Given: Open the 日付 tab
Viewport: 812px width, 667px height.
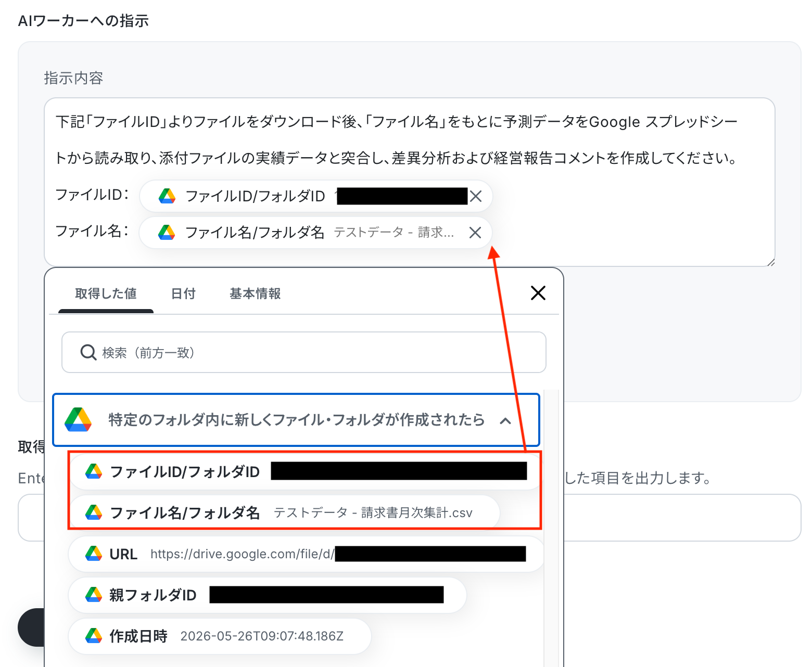Looking at the screenshot, I should 183,294.
